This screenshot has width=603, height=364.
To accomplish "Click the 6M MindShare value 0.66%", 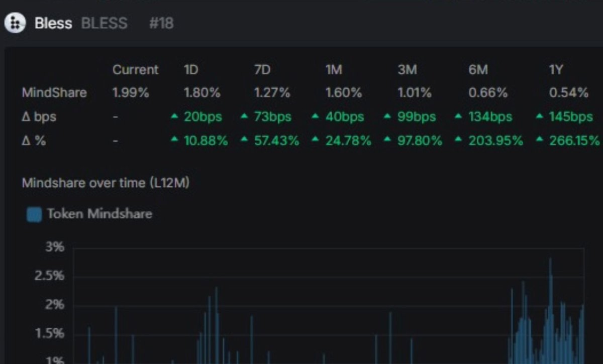I will 488,93.
